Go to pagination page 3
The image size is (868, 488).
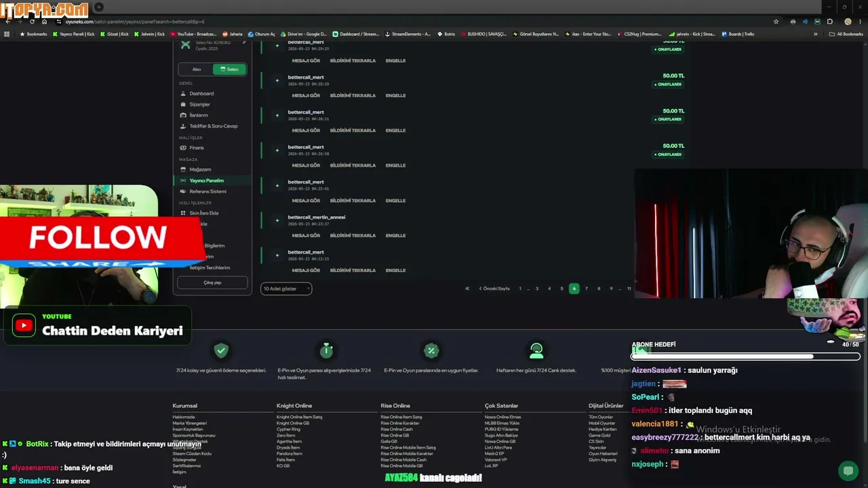[537, 289]
